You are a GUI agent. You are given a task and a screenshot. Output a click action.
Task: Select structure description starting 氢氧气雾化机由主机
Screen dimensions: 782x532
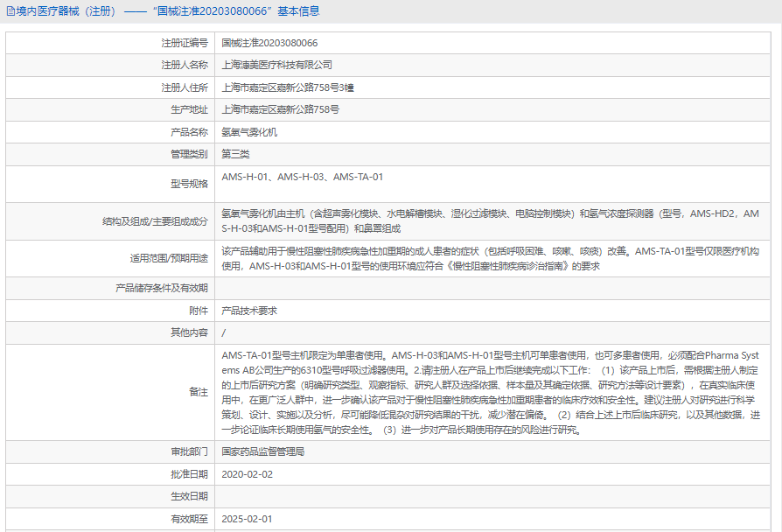coord(490,221)
